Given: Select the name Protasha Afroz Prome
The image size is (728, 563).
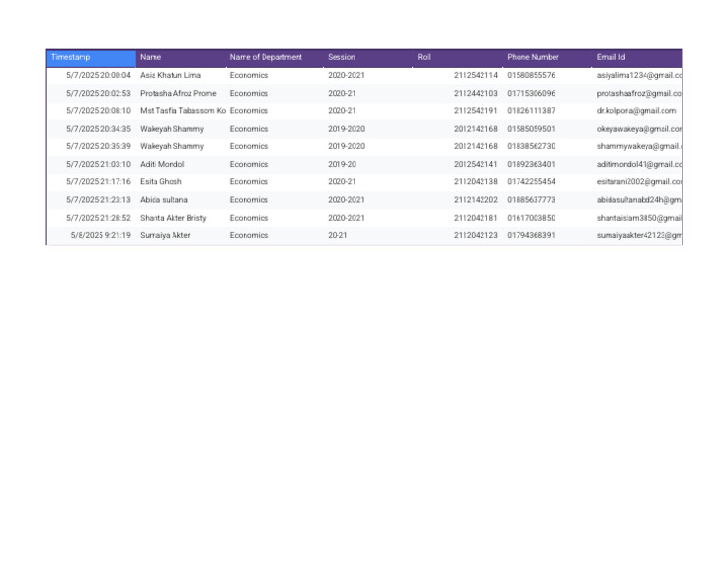Looking at the screenshot, I should pos(178,93).
